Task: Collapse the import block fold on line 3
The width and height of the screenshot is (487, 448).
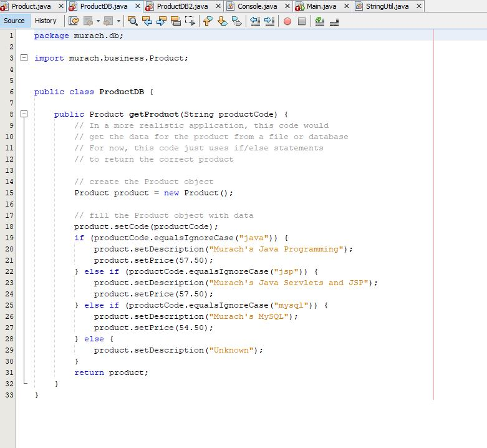Action: point(24,58)
